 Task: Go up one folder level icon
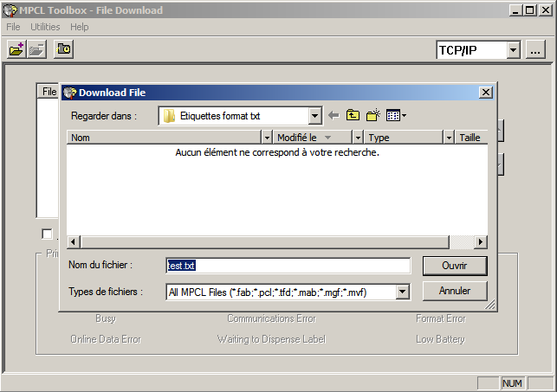click(x=353, y=115)
